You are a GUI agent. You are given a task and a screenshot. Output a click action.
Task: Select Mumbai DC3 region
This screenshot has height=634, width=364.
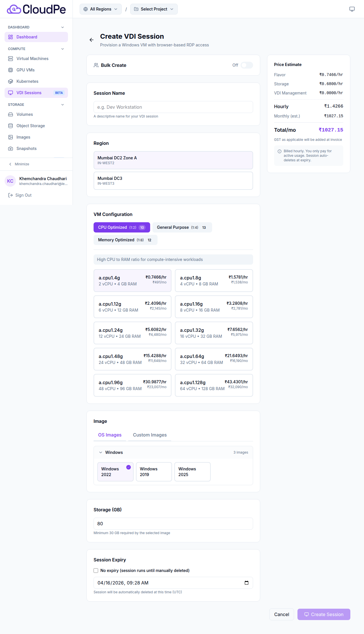pyautogui.click(x=173, y=181)
